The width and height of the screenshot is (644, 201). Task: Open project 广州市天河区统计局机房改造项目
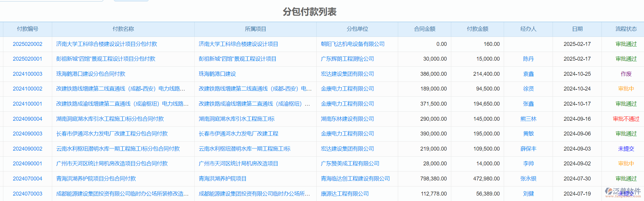pos(238,164)
